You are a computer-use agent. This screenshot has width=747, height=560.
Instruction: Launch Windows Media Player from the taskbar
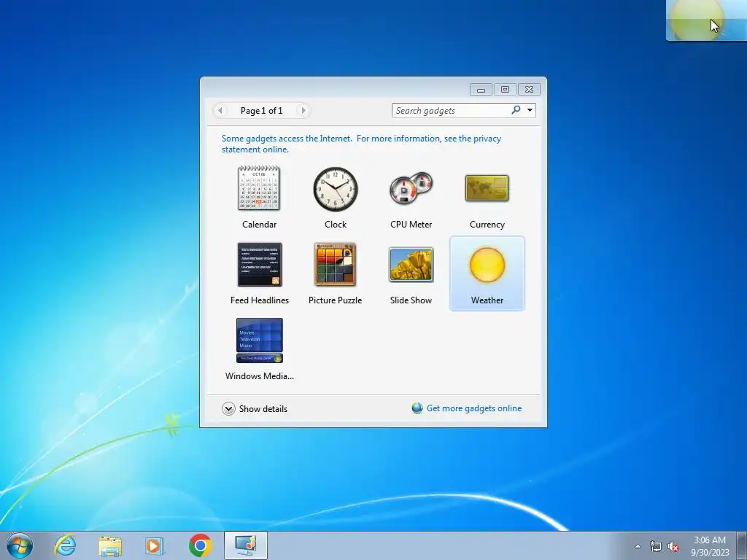pos(155,545)
